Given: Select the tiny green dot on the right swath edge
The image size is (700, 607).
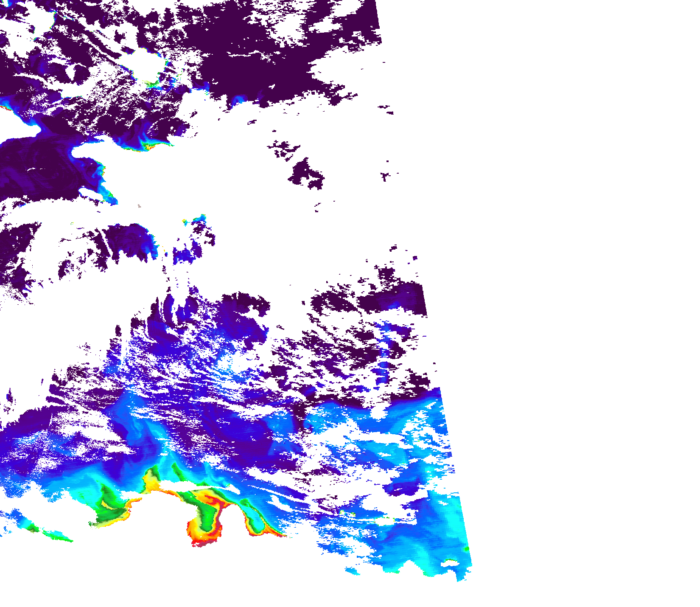Looking at the screenshot, I should 466,549.
